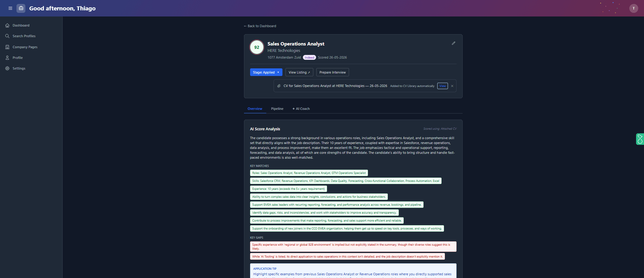Click the Indeed source badge

(309, 57)
